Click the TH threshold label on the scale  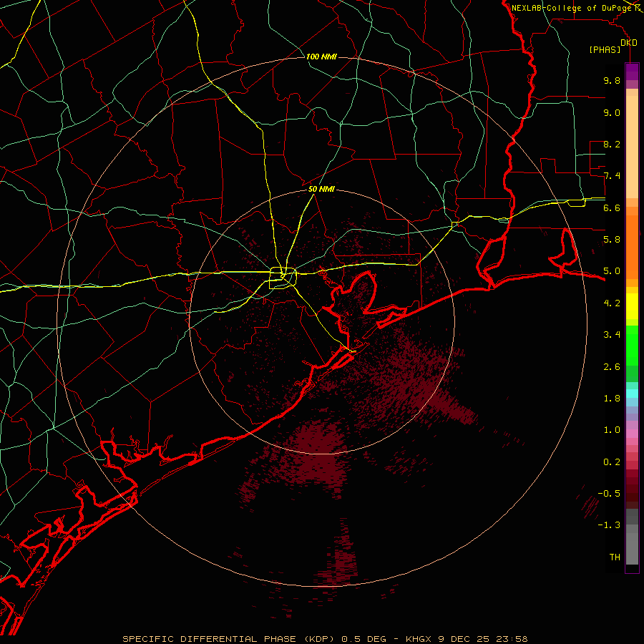coord(615,557)
